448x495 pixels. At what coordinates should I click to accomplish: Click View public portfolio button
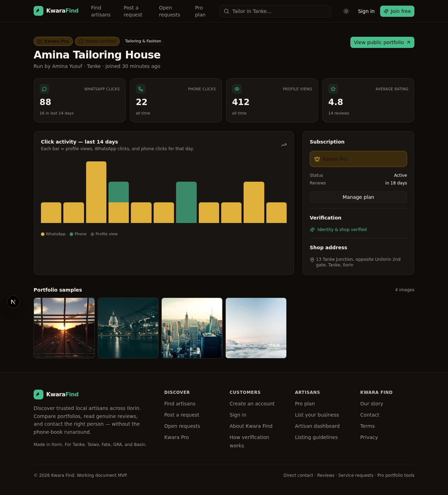(382, 42)
